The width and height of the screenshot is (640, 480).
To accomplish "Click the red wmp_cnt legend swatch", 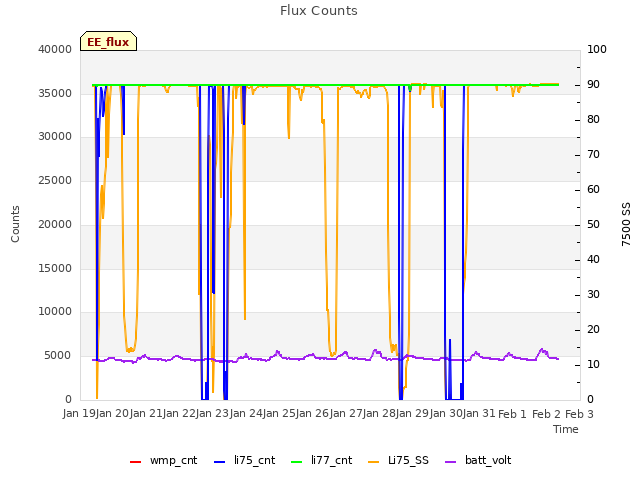I will click(x=136, y=462).
